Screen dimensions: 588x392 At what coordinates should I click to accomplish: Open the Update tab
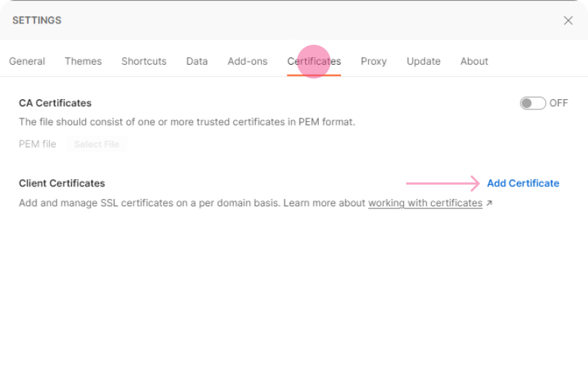click(423, 62)
